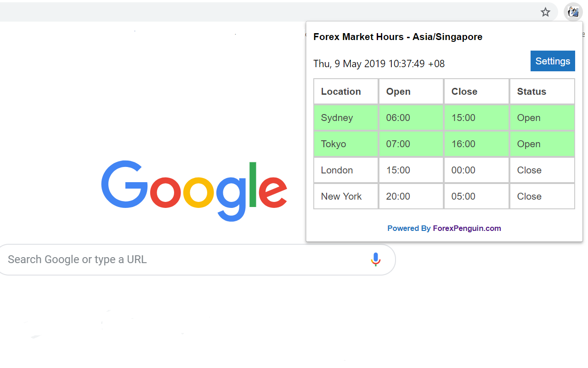The image size is (588, 368).
Task: Bookmark this page with the star icon
Action: (x=545, y=12)
